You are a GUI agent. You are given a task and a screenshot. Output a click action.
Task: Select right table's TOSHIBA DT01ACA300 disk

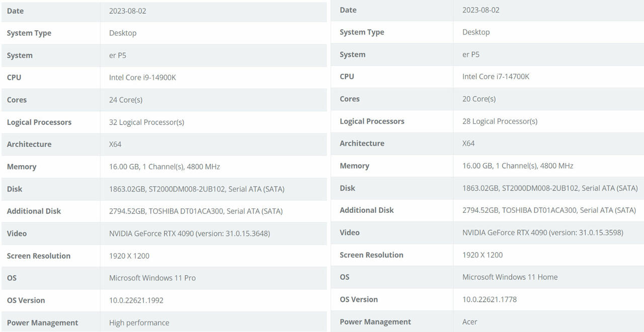(549, 210)
